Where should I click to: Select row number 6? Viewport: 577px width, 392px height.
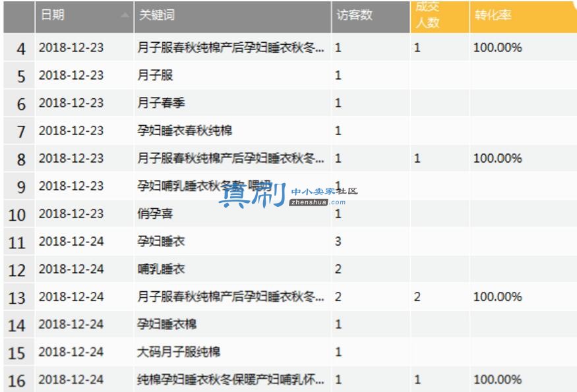(x=19, y=103)
